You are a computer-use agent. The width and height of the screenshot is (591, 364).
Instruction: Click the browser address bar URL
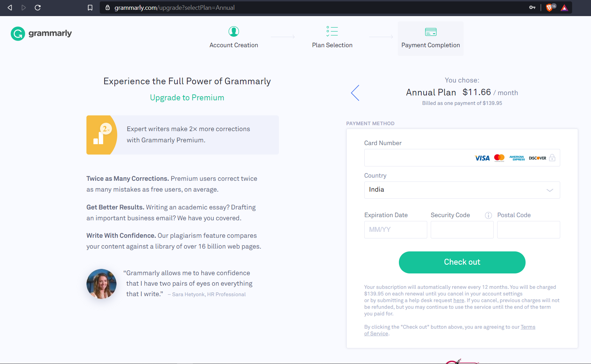[174, 7]
